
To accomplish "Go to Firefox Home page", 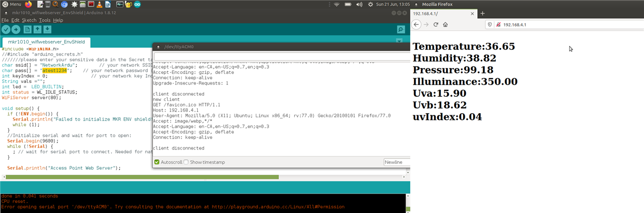I will (445, 24).
